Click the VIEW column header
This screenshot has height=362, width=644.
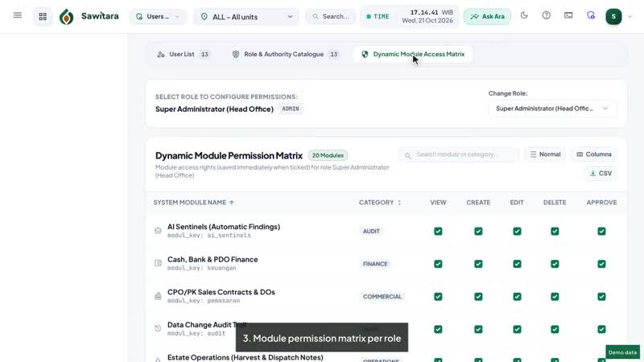pyautogui.click(x=438, y=203)
